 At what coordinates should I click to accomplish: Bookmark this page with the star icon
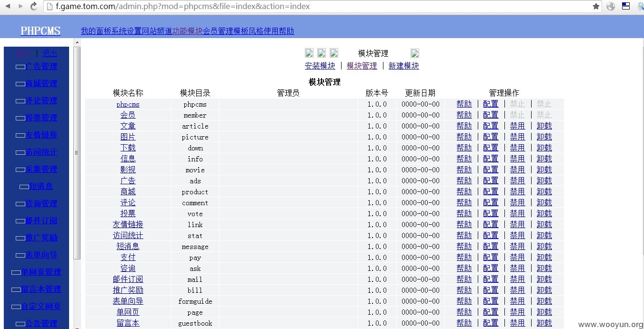596,6
